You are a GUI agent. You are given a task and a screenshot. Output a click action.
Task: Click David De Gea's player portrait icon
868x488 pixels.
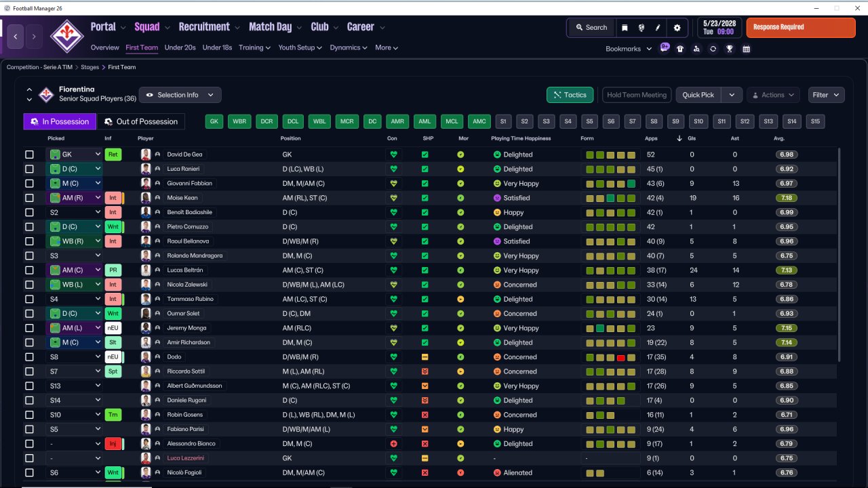[x=145, y=155]
